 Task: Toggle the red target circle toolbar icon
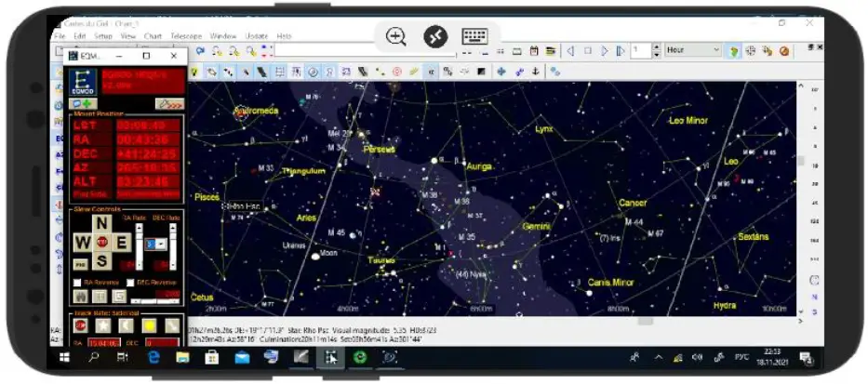[396, 72]
